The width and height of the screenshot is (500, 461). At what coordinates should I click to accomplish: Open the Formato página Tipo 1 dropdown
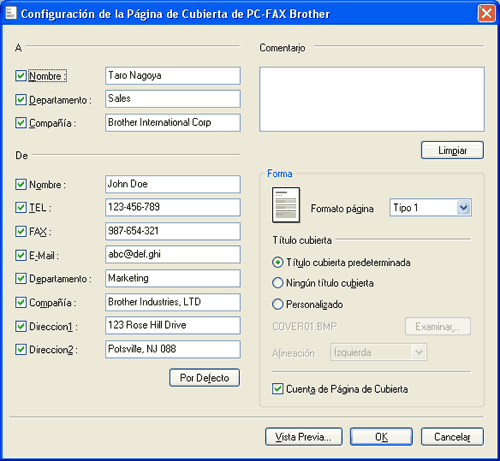click(x=430, y=208)
